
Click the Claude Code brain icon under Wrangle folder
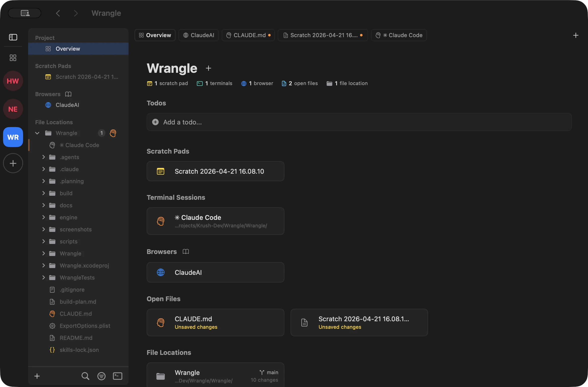coord(52,145)
